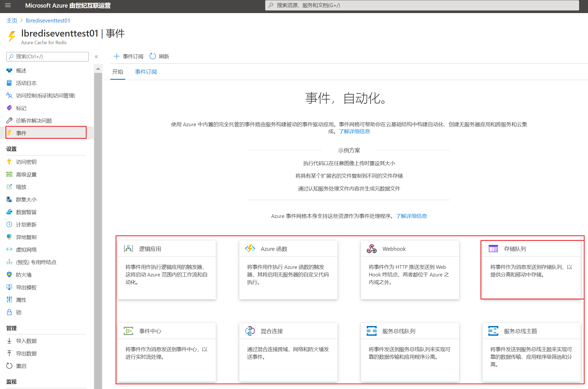Switch to the 事件订阅 tab
This screenshot has height=389, width=588.
[146, 72]
